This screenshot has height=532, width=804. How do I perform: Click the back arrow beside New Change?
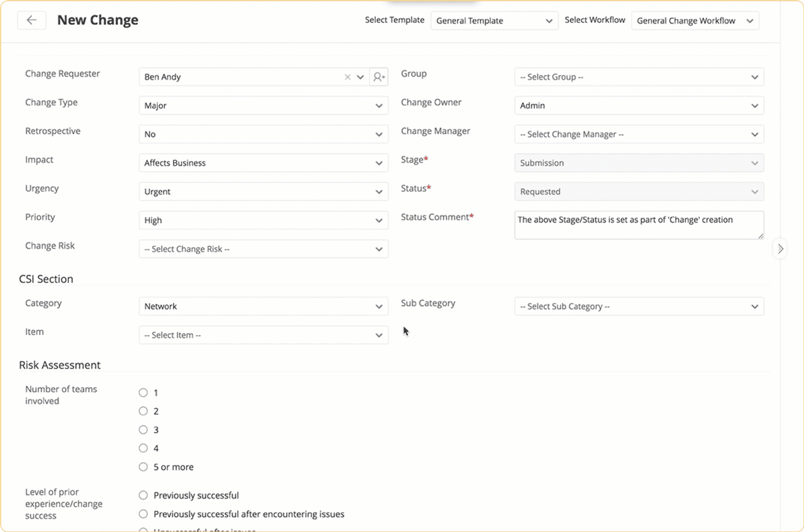point(32,20)
